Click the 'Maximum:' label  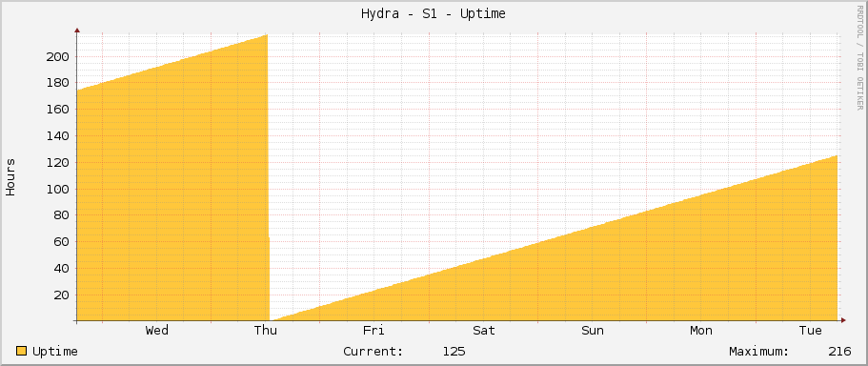tap(759, 352)
